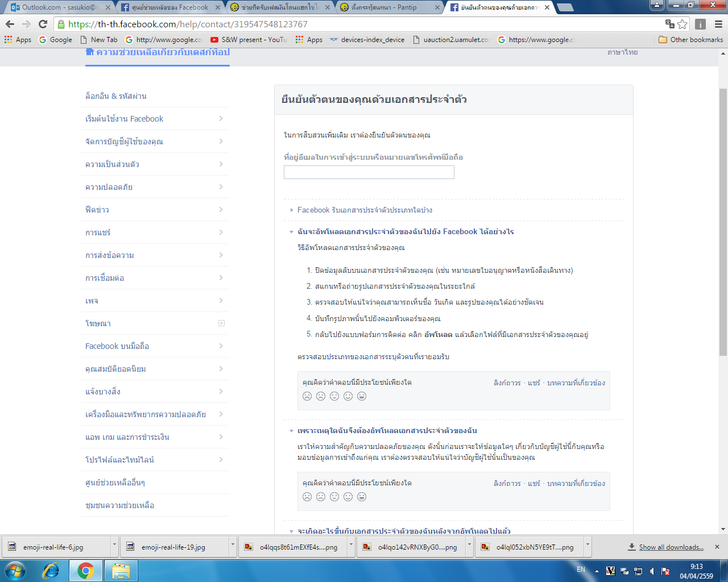Show hidden system tray icons arrow
Image resolution: width=728 pixels, height=582 pixels.
[x=597, y=571]
